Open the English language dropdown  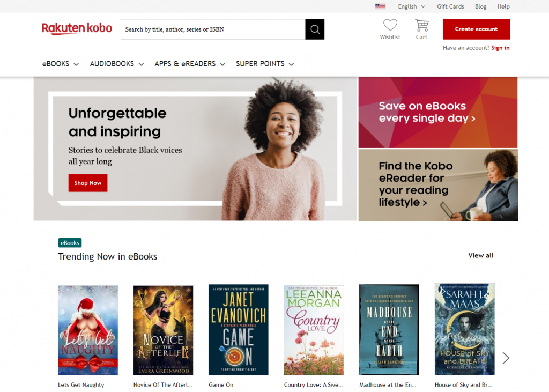[411, 6]
